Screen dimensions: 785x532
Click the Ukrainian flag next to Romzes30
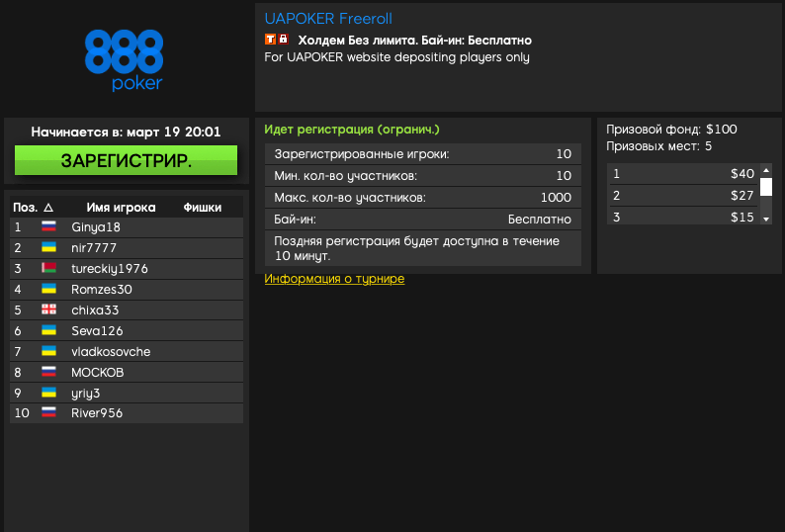tap(48, 289)
